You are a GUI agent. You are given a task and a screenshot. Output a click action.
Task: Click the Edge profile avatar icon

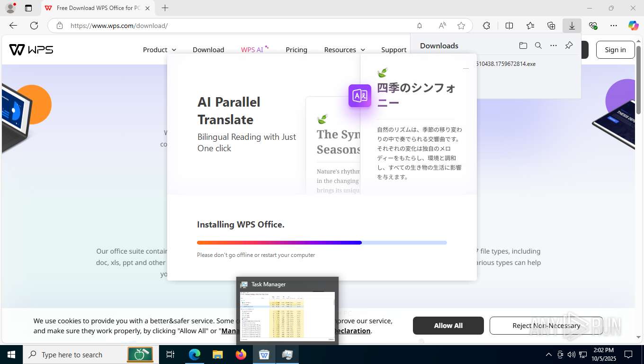tap(10, 8)
